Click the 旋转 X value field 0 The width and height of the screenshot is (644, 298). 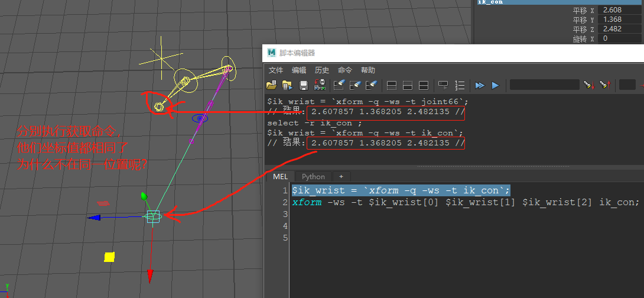point(620,38)
